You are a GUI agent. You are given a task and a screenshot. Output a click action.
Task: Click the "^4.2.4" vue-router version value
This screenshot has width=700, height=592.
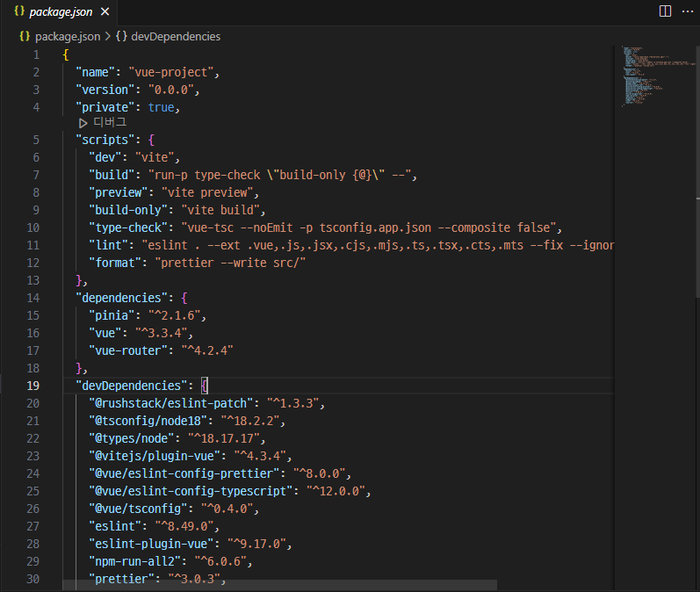point(207,350)
